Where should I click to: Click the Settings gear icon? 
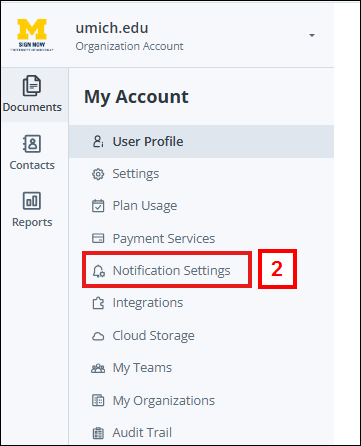[x=98, y=174]
